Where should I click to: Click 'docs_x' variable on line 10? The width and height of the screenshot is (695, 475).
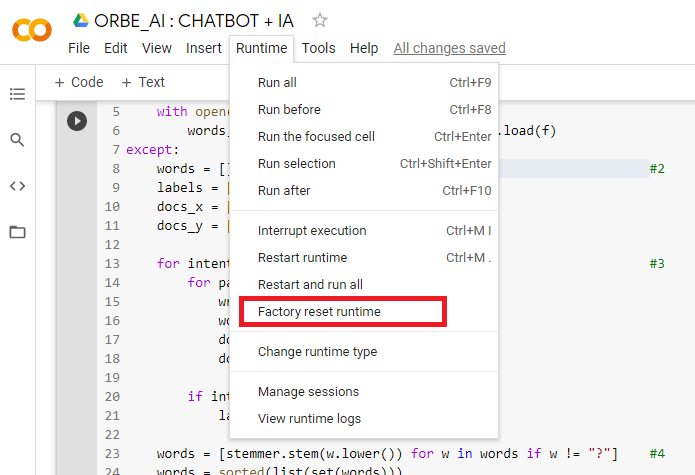tap(180, 207)
